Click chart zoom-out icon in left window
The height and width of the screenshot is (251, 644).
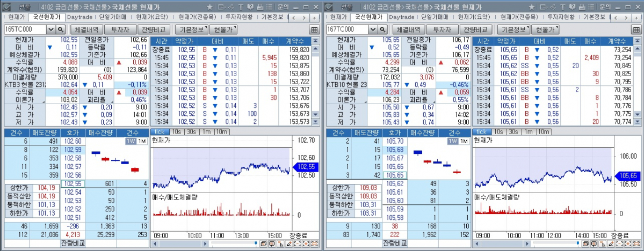pyautogui.click(x=298, y=244)
